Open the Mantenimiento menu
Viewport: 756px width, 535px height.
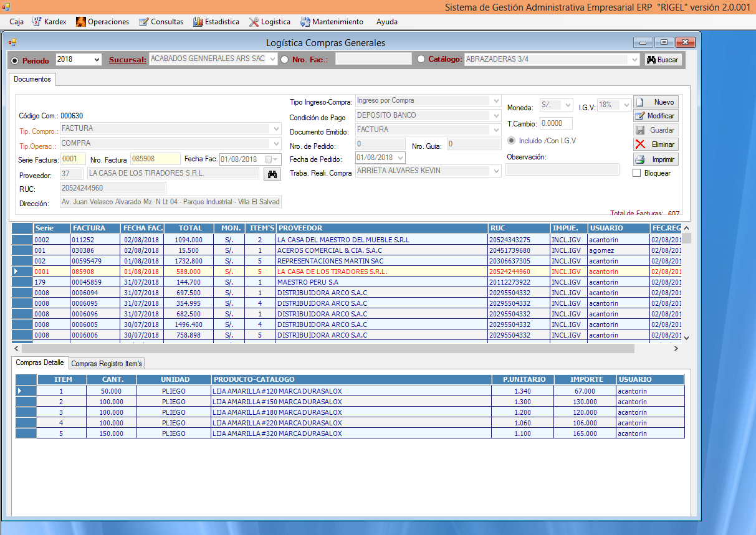332,21
